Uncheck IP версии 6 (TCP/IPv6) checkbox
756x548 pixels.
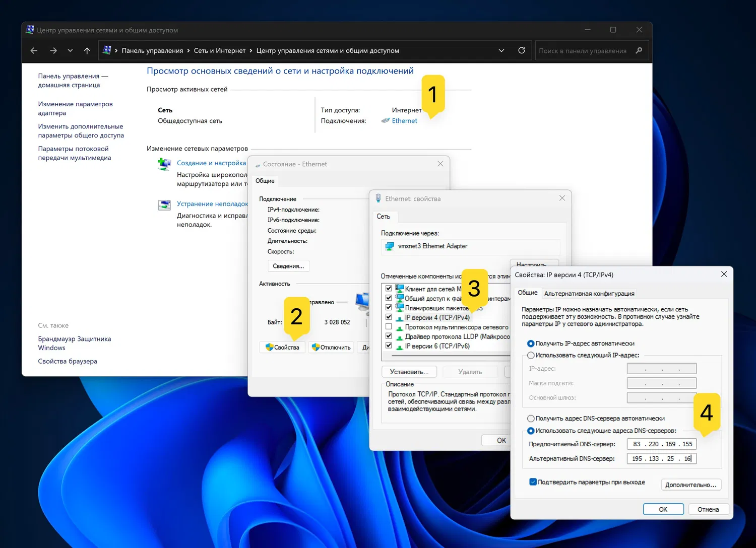[389, 346]
